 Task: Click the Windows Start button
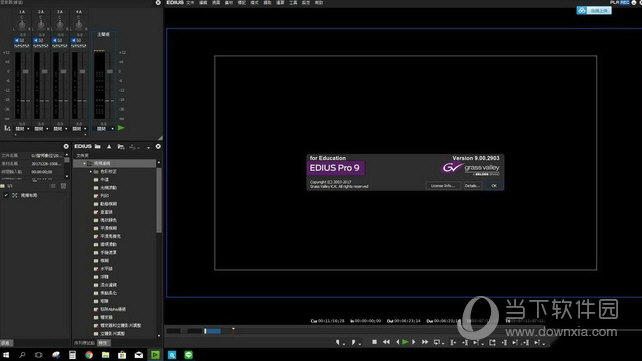[6, 355]
